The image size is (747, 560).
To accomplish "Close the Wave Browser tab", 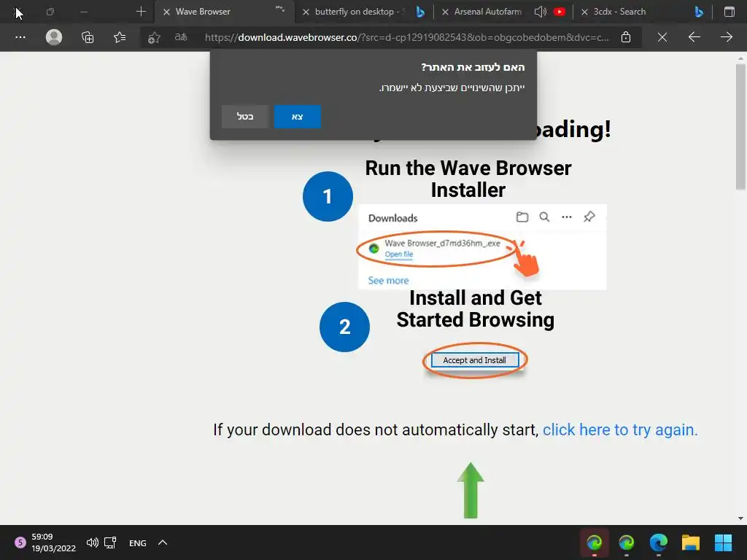I will pos(166,12).
